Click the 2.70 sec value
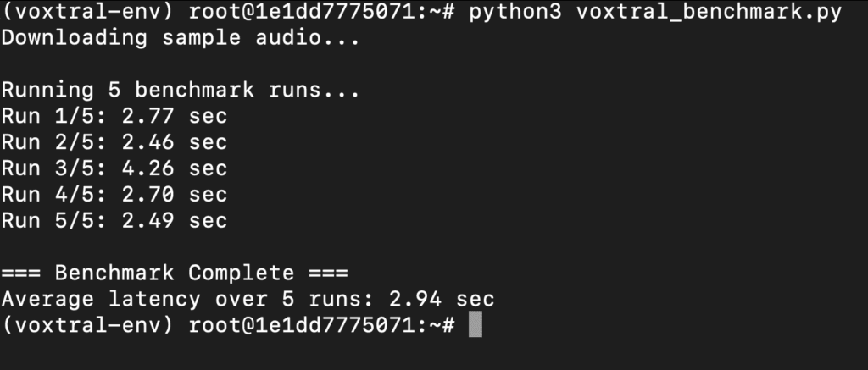This screenshot has height=370, width=868. (x=175, y=194)
